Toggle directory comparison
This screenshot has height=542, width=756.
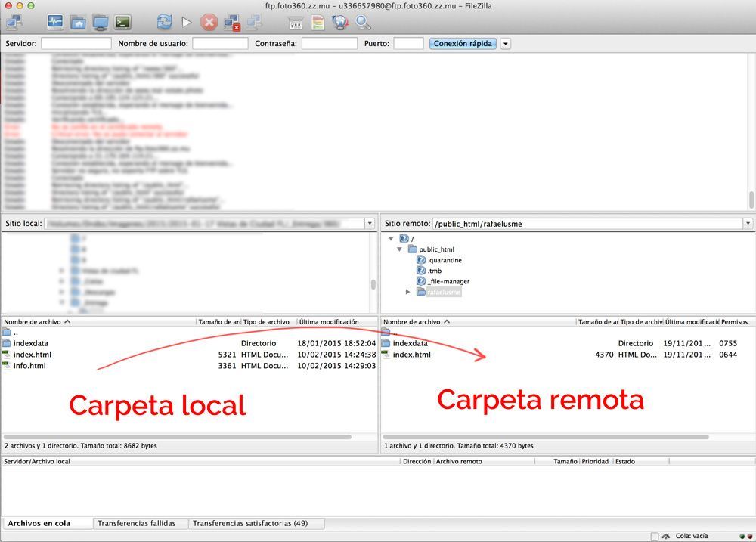tap(318, 22)
